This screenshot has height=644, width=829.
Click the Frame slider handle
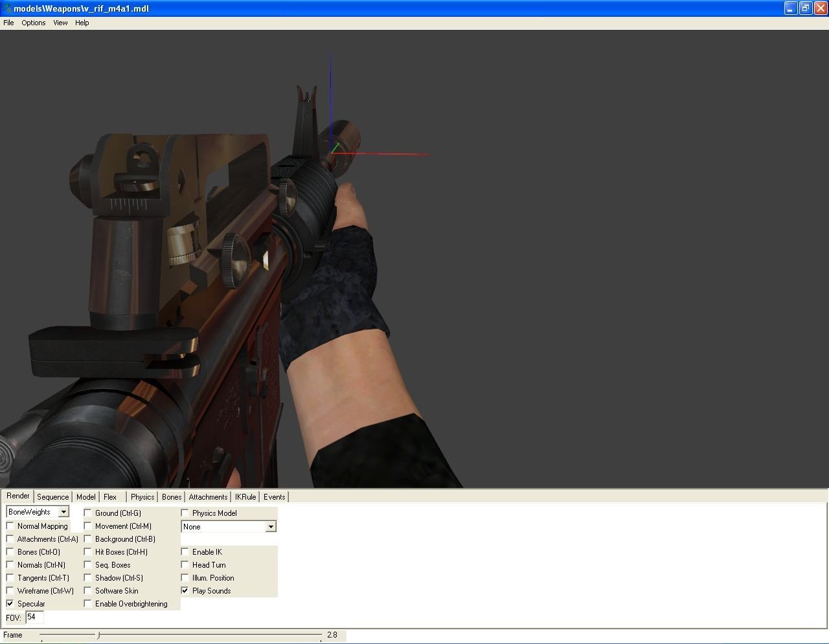98,635
